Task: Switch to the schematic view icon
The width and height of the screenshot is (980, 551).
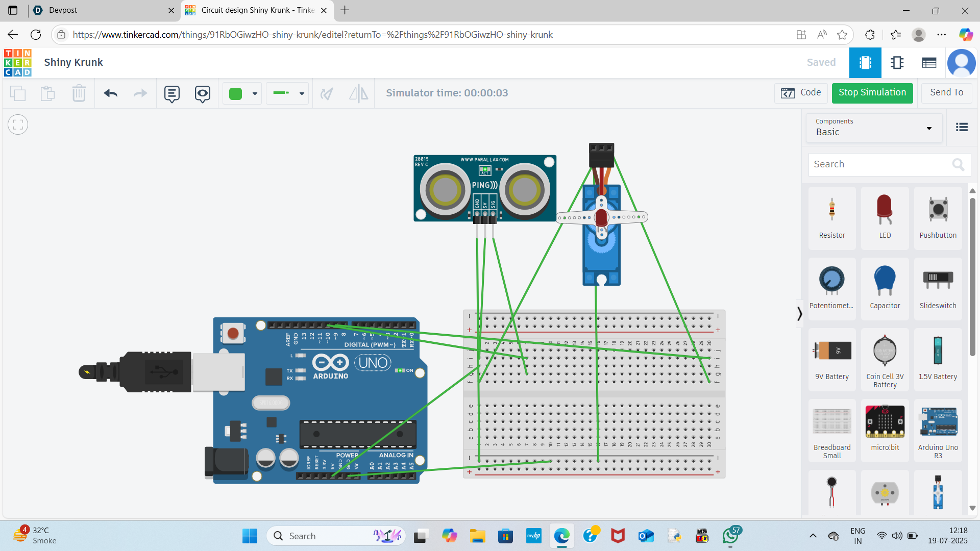Action: coord(897,63)
